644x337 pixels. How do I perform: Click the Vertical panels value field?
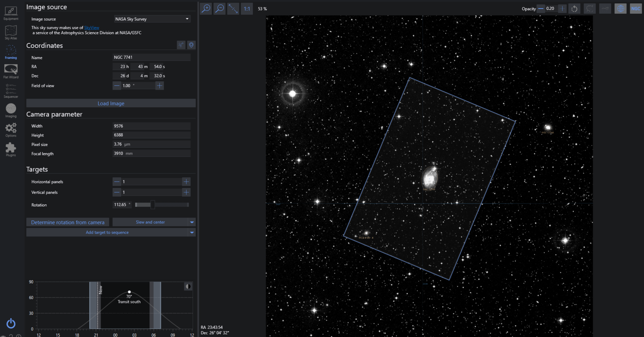tap(152, 192)
